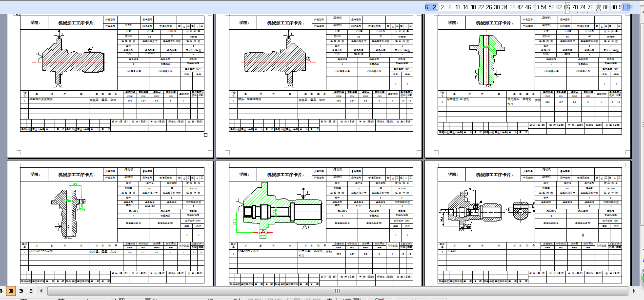Select the drawing on the top-left page
The height and width of the screenshot is (300, 644).
[71, 60]
